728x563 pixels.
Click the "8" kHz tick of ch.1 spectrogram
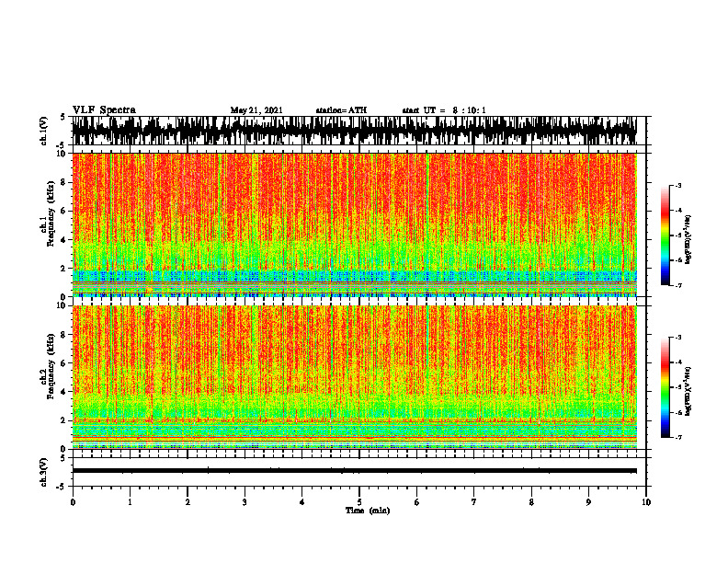[64, 182]
